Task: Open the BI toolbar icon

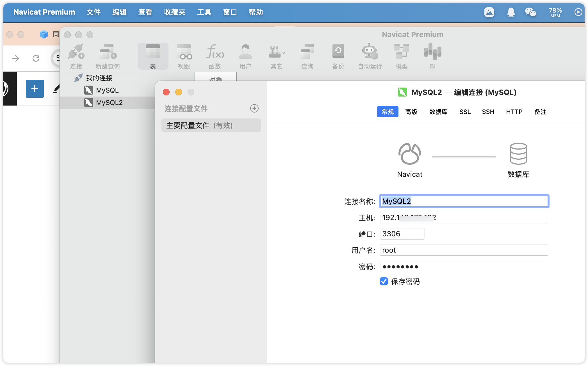Action: (433, 56)
